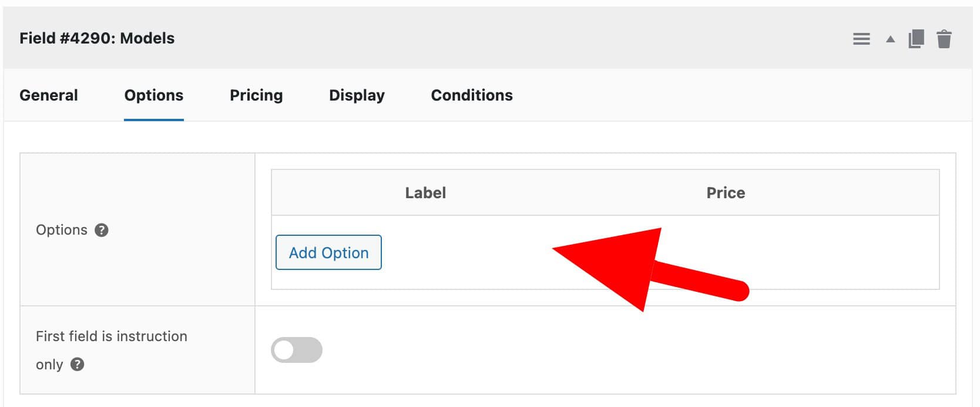
Task: Click the Field #4290: Models title
Action: [97, 38]
